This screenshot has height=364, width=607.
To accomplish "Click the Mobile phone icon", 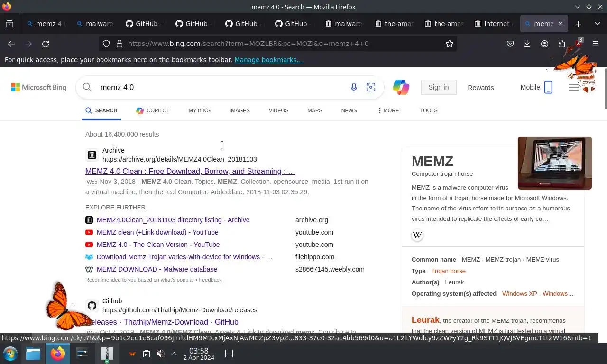I will tap(548, 87).
